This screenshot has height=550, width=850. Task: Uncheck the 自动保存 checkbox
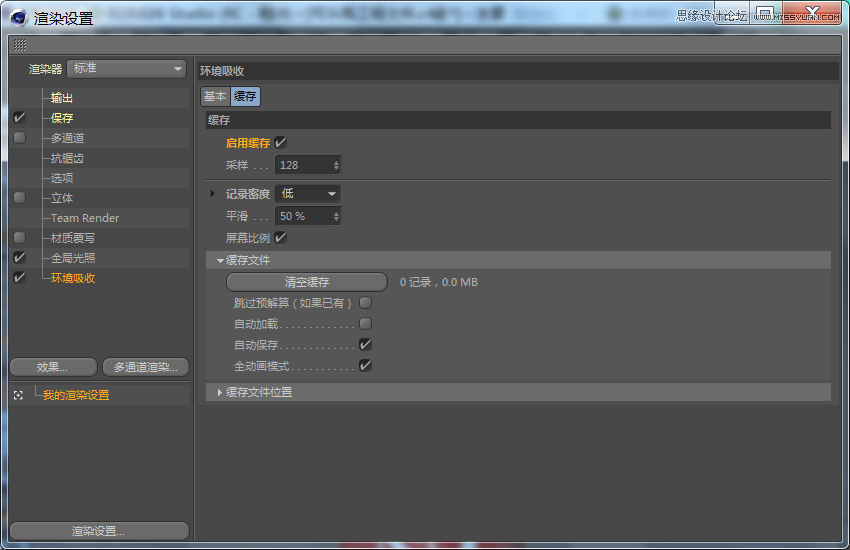click(x=365, y=345)
